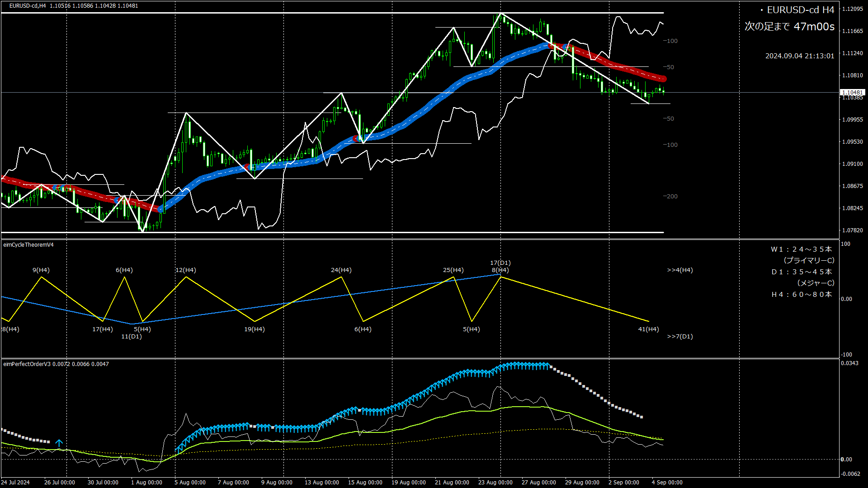The image size is (868, 488).
Task: Select the H4:60~80本 cycle range text
Action: click(x=801, y=295)
